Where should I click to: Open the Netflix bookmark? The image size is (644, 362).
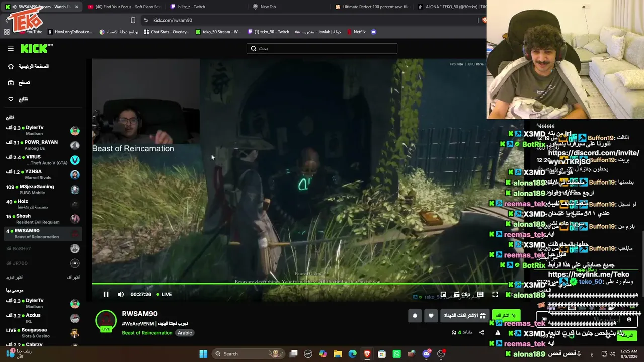pyautogui.click(x=356, y=32)
